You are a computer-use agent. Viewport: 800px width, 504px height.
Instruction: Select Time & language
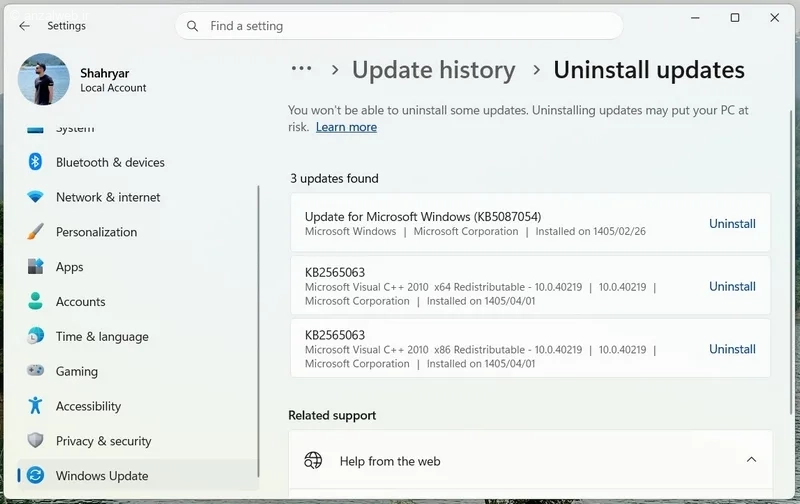pos(138,336)
